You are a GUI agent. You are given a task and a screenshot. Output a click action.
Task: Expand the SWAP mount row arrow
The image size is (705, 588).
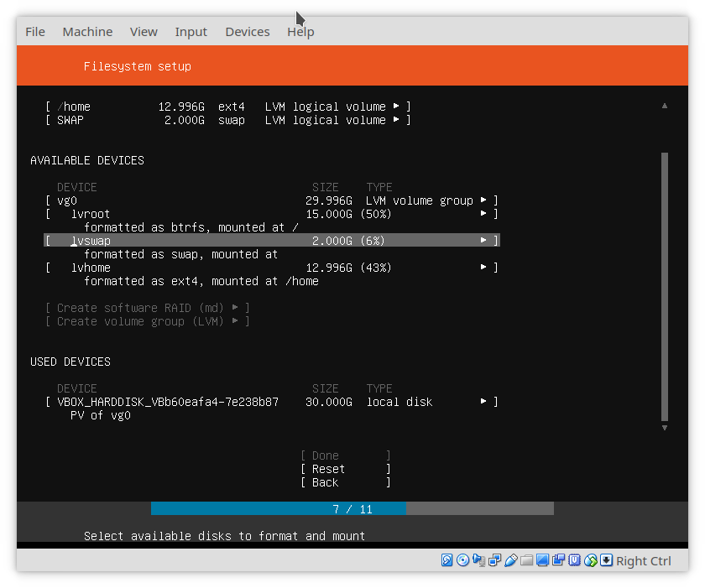coord(396,119)
